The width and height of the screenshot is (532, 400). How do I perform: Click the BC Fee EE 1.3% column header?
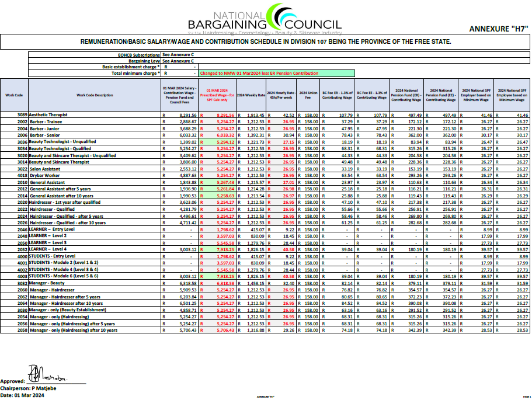(372, 95)
